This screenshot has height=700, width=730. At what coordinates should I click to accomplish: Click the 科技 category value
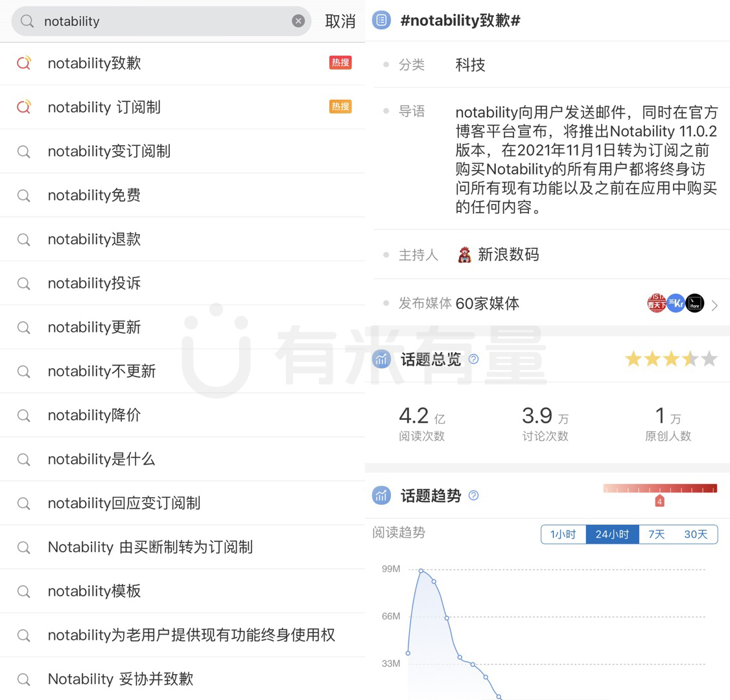coord(470,65)
